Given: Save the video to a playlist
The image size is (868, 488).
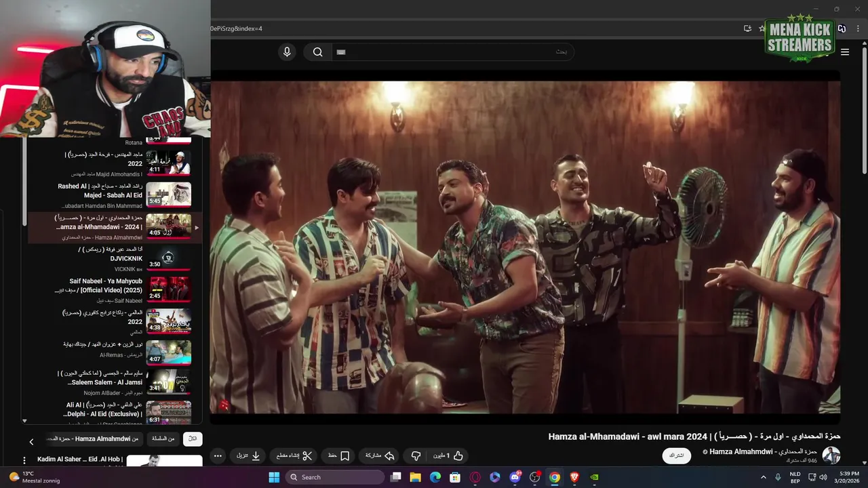Looking at the screenshot, I should (339, 456).
